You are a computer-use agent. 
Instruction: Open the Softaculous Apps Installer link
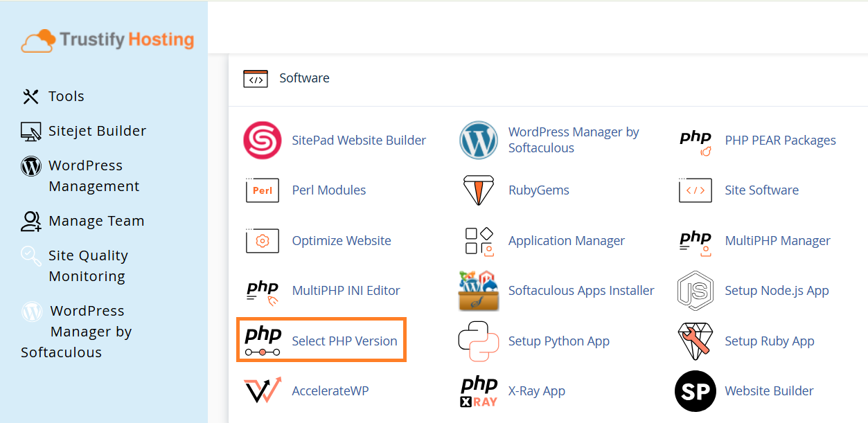[x=581, y=291]
